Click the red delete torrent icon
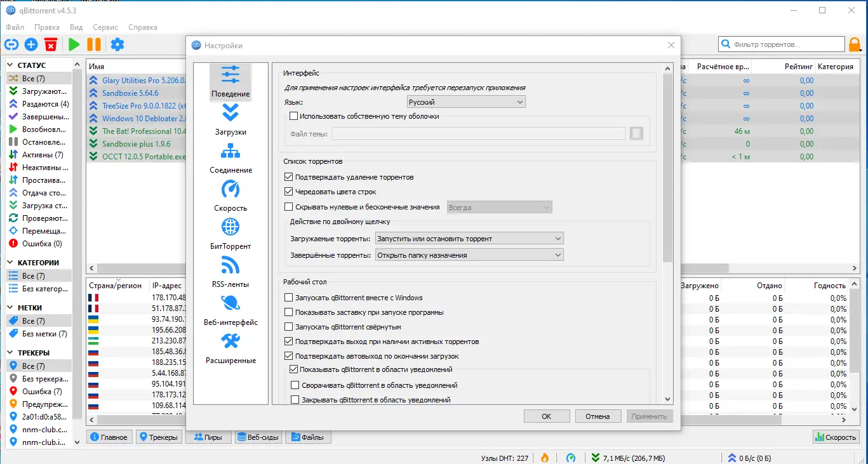Viewport: 868px width, 464px height. pos(51,44)
